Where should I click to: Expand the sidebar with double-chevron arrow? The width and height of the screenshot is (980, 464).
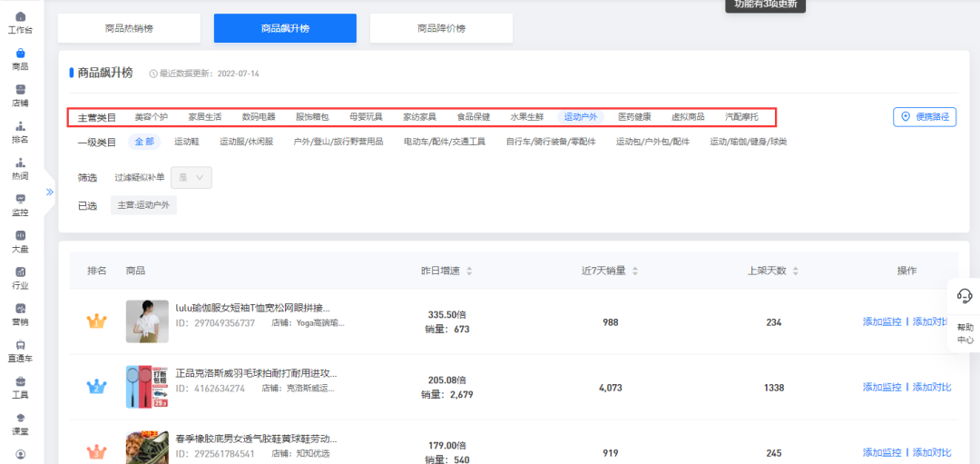coord(50,192)
